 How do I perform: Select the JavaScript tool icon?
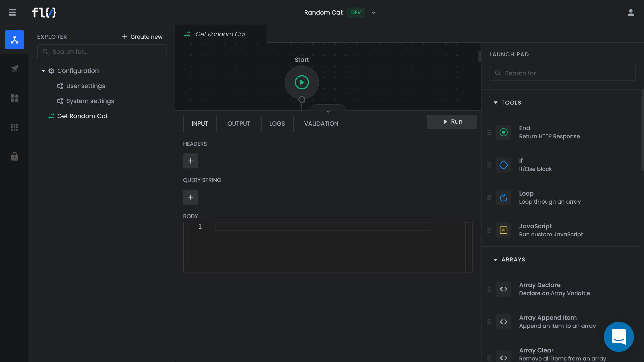coord(503,230)
